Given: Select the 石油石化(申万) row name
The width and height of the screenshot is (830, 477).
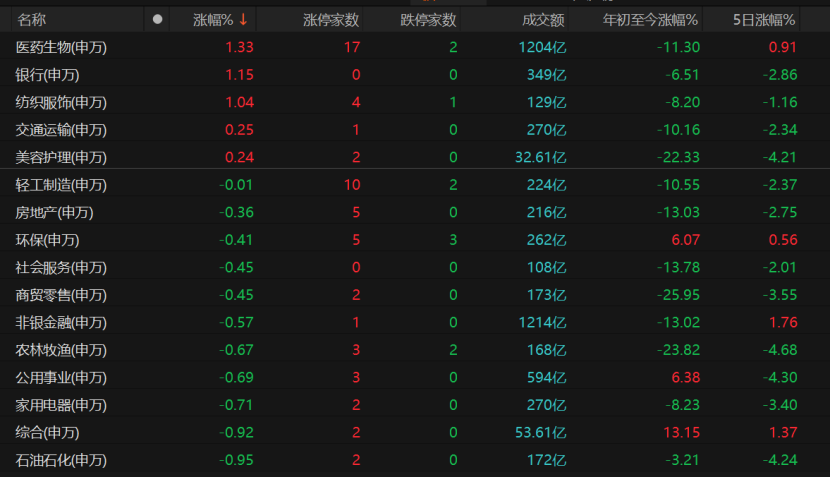Looking at the screenshot, I should pyautogui.click(x=61, y=461).
